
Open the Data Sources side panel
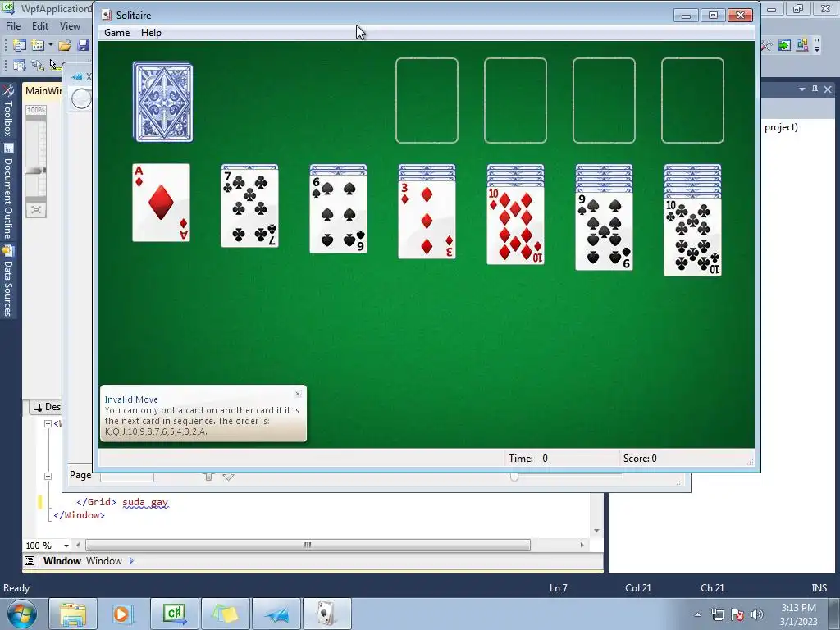8,281
